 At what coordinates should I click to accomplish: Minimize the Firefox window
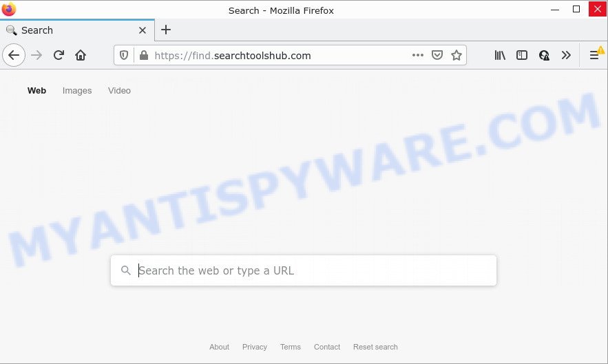click(555, 10)
